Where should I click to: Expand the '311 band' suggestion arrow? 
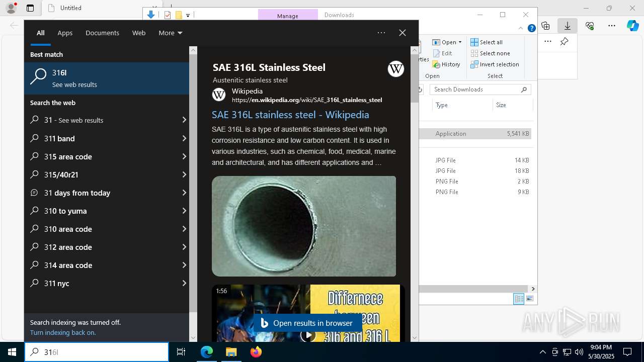click(x=184, y=138)
